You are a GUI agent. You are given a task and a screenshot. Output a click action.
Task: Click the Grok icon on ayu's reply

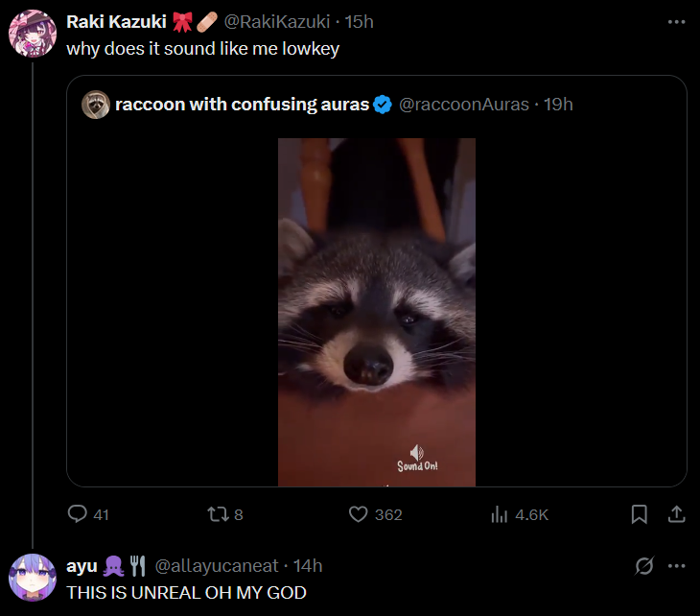tap(644, 566)
